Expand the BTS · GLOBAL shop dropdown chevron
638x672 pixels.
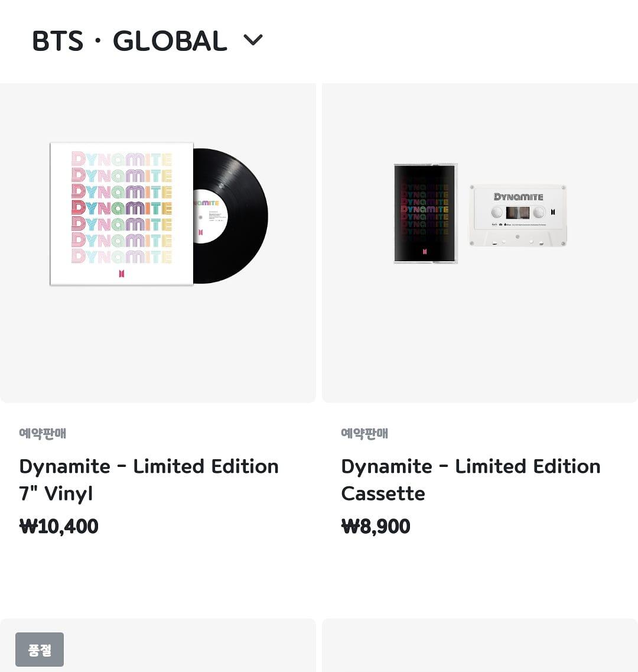(x=253, y=40)
